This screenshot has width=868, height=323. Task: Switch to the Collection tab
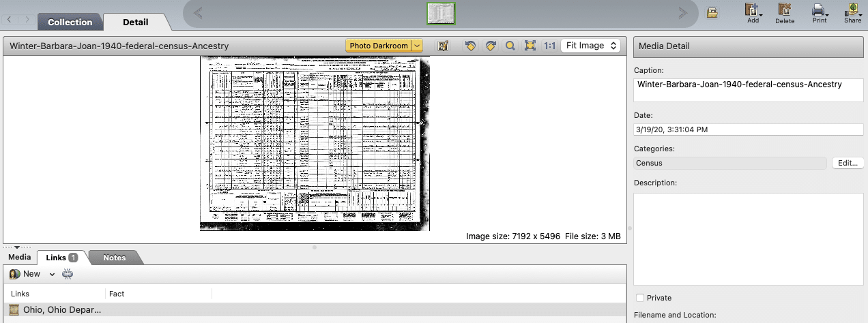[70, 22]
